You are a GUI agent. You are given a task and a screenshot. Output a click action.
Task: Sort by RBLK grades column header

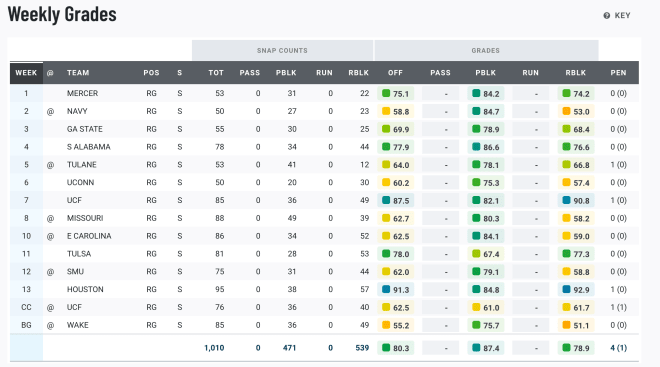pyautogui.click(x=575, y=73)
